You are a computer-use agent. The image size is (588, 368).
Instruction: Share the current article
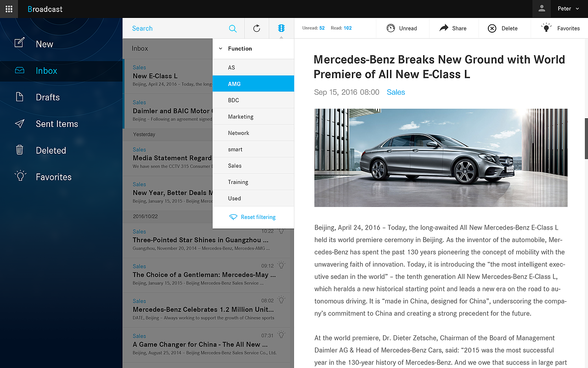453,29
